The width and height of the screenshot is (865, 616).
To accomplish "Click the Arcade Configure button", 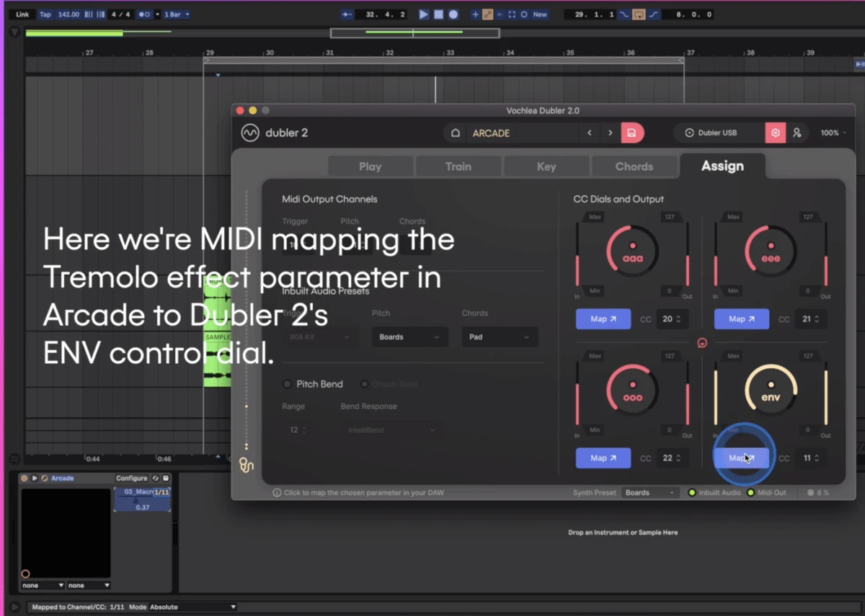I will coord(131,478).
